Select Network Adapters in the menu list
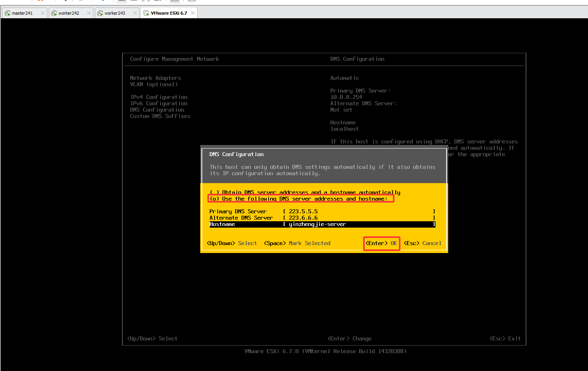This screenshot has width=588, height=371. (155, 78)
